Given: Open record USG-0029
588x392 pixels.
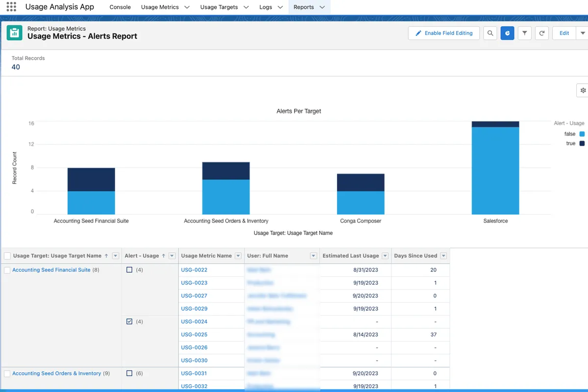Looking at the screenshot, I should pyautogui.click(x=194, y=309).
